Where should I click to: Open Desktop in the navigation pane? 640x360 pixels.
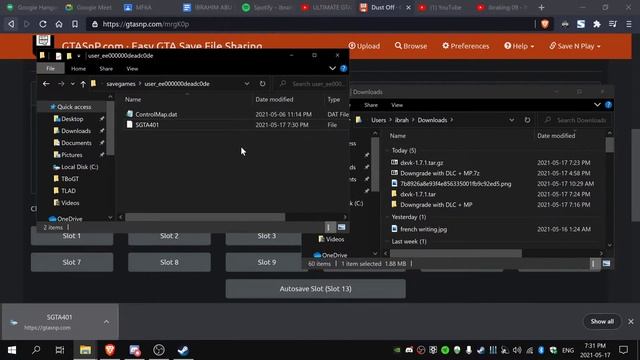[x=72, y=119]
